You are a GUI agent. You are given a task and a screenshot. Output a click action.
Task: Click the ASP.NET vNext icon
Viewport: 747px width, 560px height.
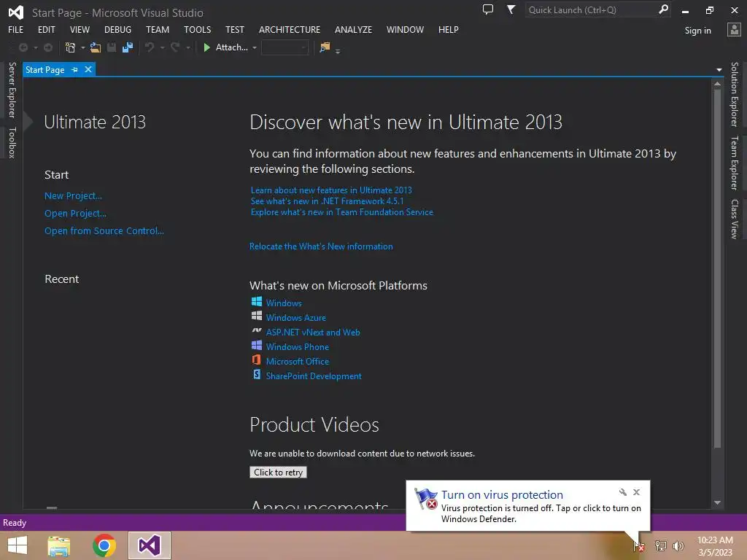[256, 330]
